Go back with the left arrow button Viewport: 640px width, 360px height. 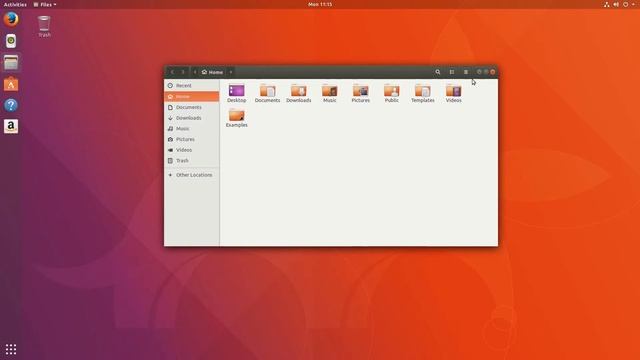pyautogui.click(x=172, y=72)
